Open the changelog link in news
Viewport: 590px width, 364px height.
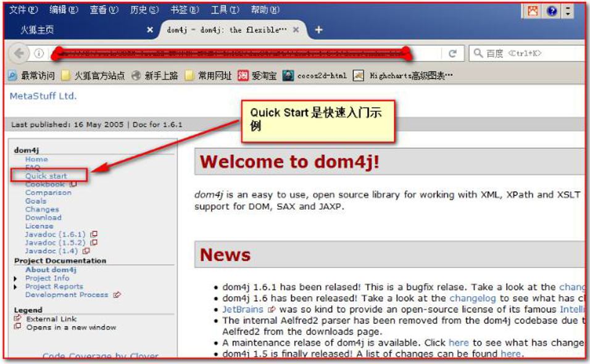(473, 299)
